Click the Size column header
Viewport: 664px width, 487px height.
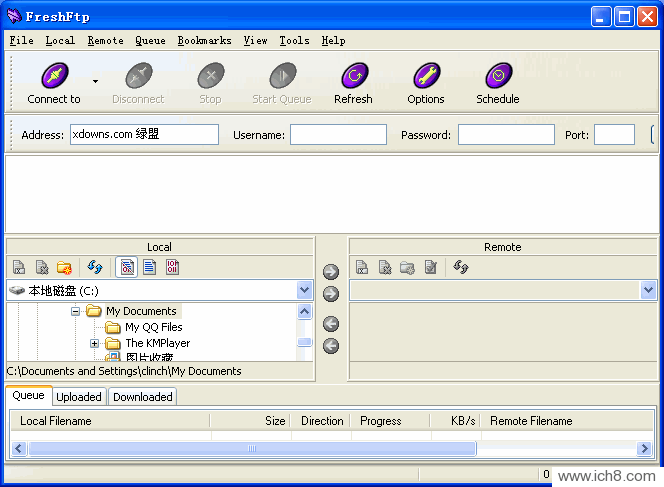click(250, 421)
